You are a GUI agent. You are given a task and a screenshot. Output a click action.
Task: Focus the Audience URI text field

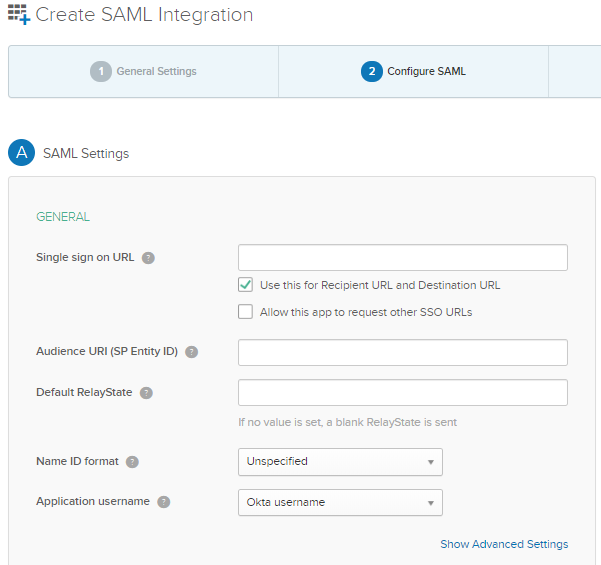pyautogui.click(x=402, y=352)
